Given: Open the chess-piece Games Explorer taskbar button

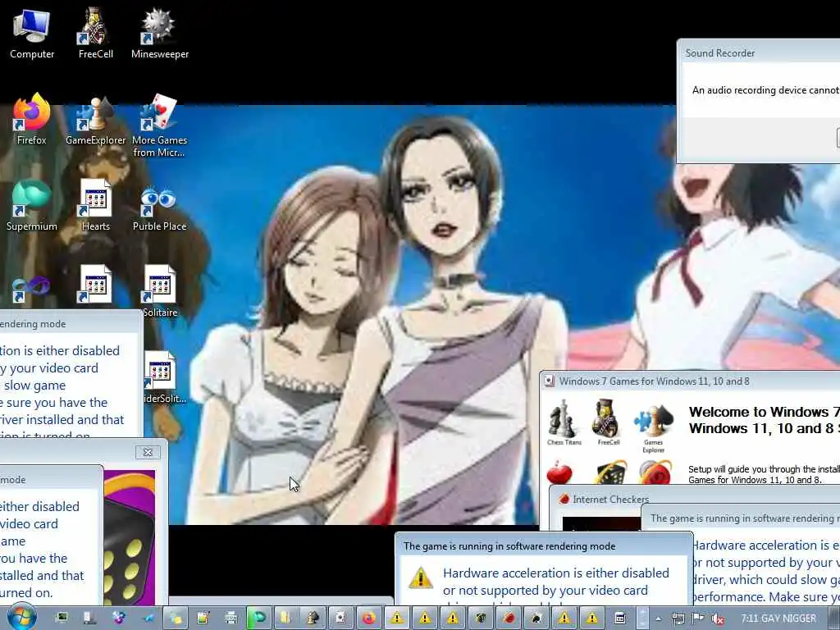Looking at the screenshot, I should click(313, 619).
